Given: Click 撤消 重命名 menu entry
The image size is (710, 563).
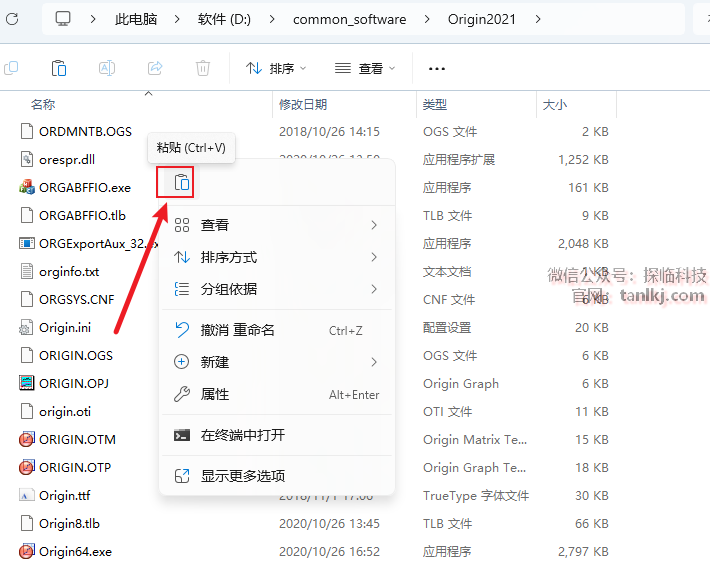Looking at the screenshot, I should [x=237, y=330].
